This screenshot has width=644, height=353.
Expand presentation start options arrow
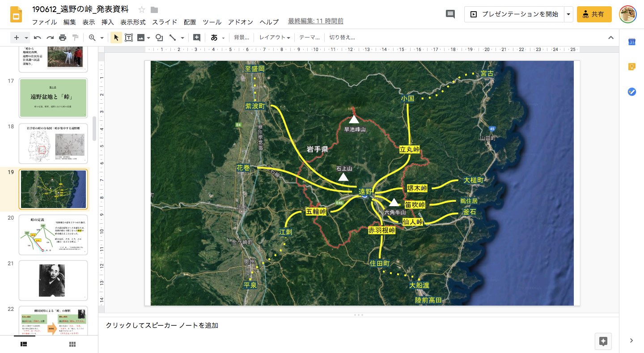click(568, 14)
